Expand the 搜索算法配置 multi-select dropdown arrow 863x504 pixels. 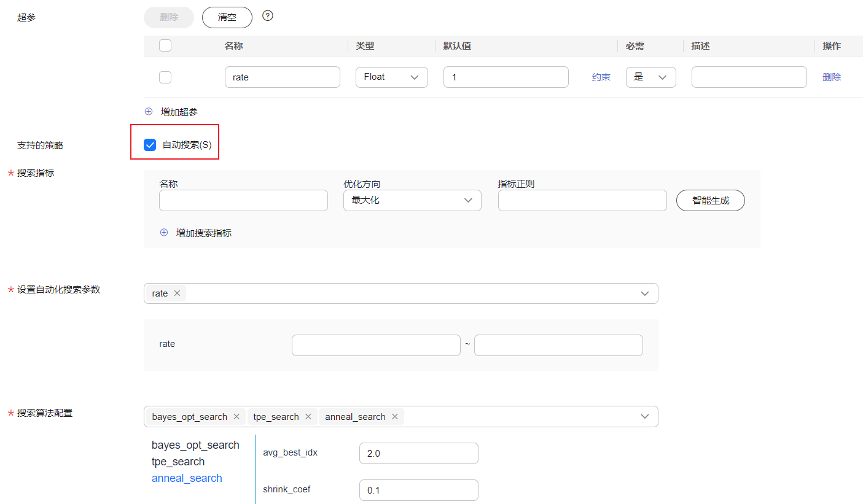pyautogui.click(x=645, y=416)
